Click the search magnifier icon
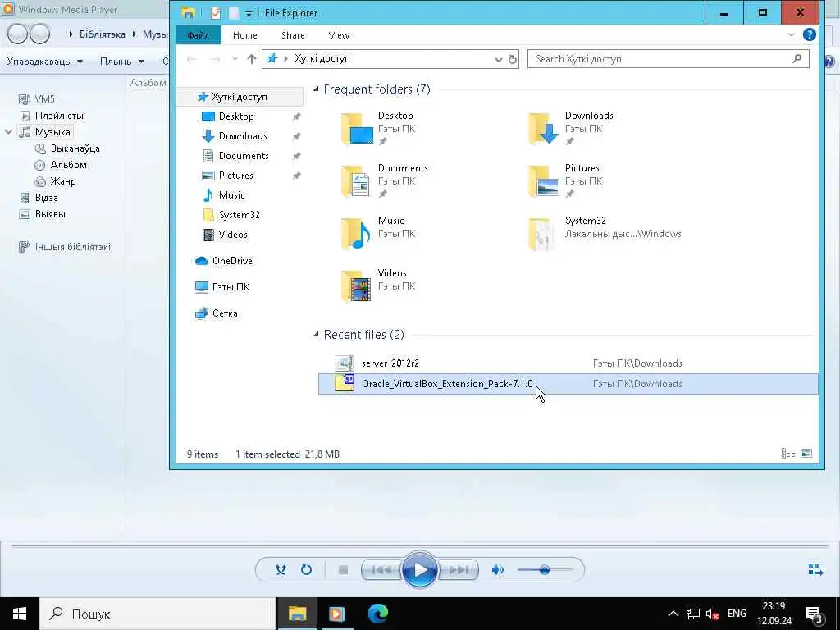 click(x=797, y=59)
